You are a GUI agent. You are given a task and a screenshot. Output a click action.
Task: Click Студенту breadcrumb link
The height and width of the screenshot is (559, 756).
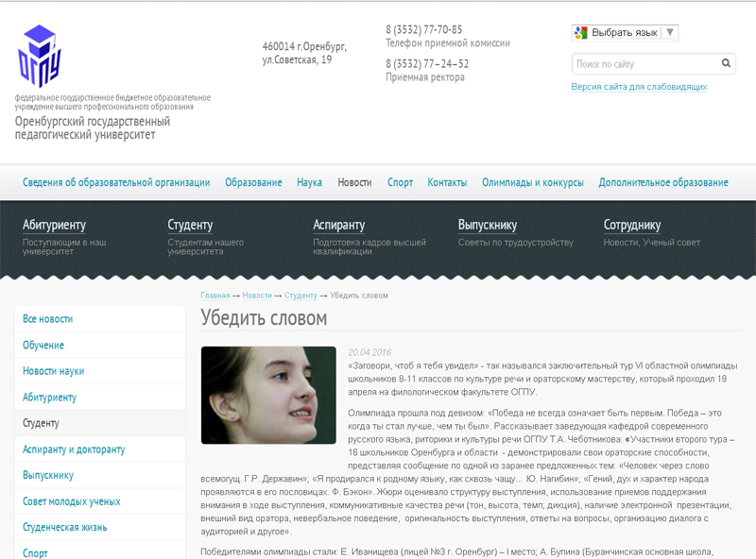click(x=301, y=296)
